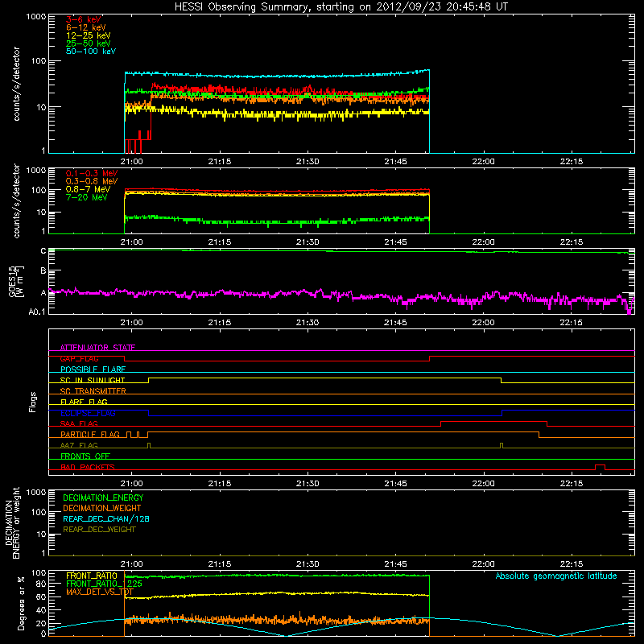This screenshot has width=644, height=644.
Task: Select the orange 6-12 keV legend label
Action: (86, 27)
